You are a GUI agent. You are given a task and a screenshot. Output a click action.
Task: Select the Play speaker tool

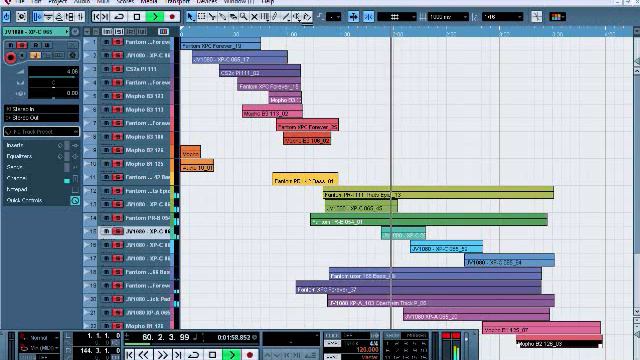[297, 17]
